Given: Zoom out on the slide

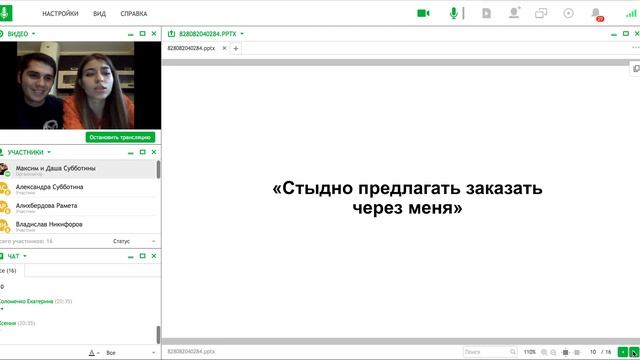Looking at the screenshot, I should point(553,352).
